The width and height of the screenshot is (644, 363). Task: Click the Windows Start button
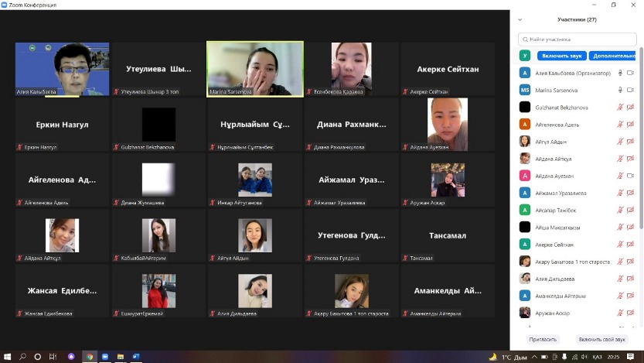(x=7, y=357)
